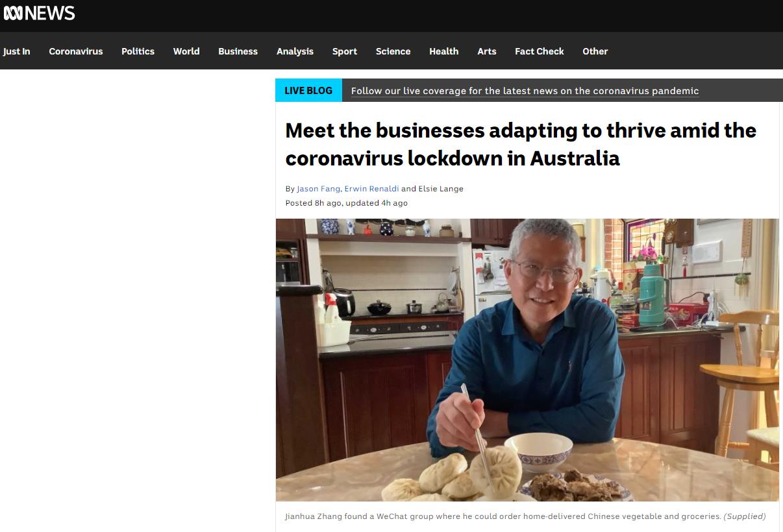
Task: Open the Fact Check section
Action: pos(540,51)
